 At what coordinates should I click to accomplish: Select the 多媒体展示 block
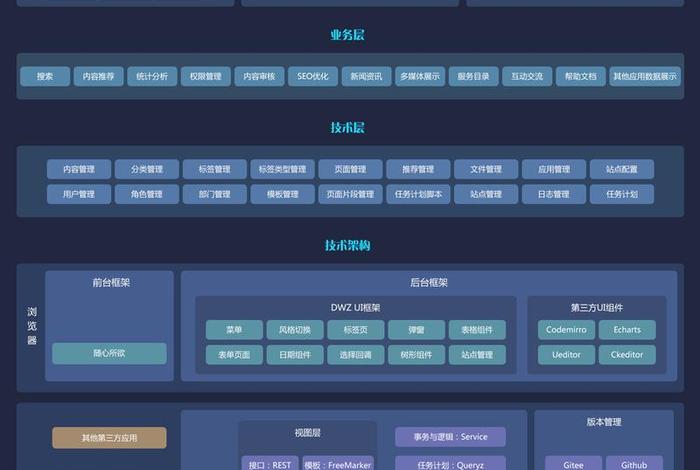[x=420, y=76]
